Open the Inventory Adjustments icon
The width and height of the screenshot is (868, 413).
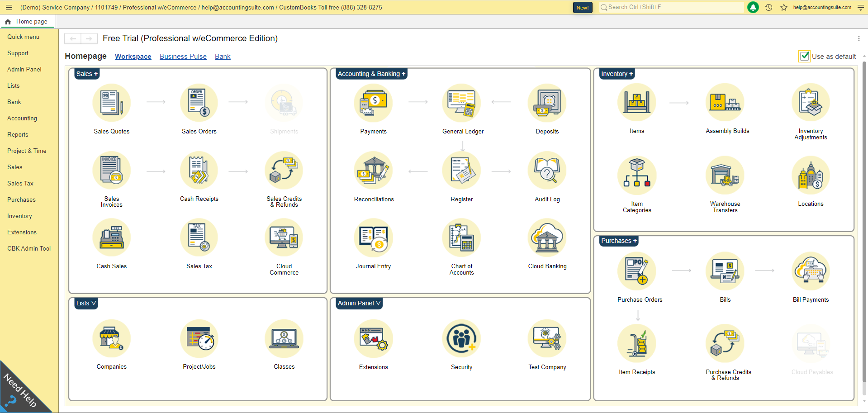click(x=811, y=103)
